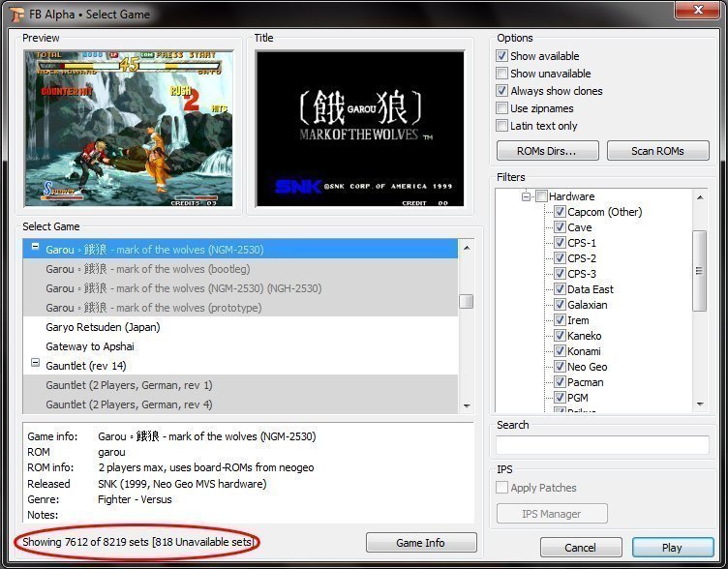
Task: Uncheck the CPS-1 hardware filter
Action: 560,243
